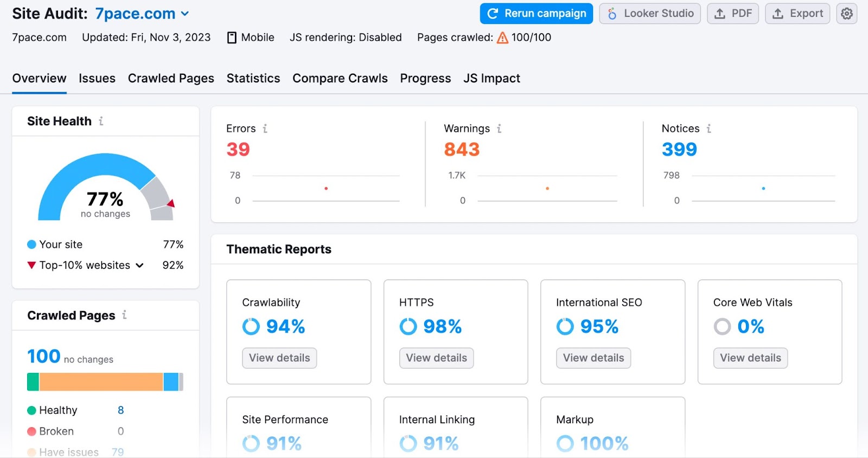Expand the 7pace.com project dropdown

pyautogui.click(x=185, y=14)
